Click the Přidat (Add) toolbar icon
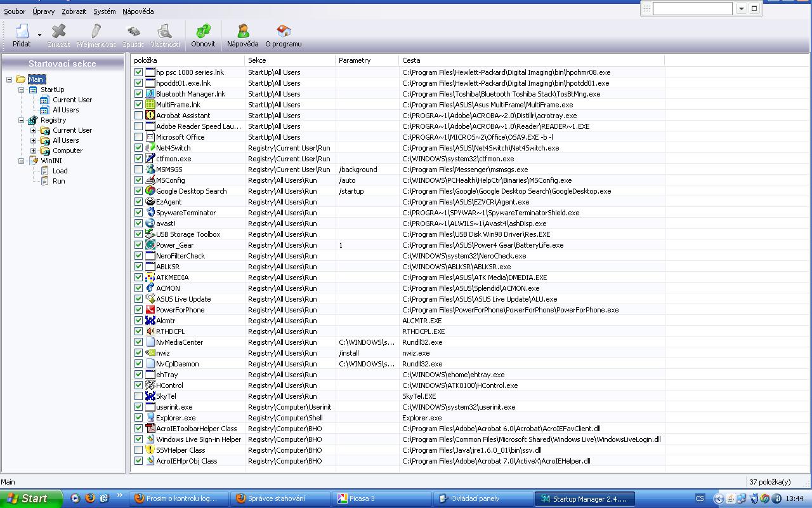812x508 pixels. coord(22,36)
